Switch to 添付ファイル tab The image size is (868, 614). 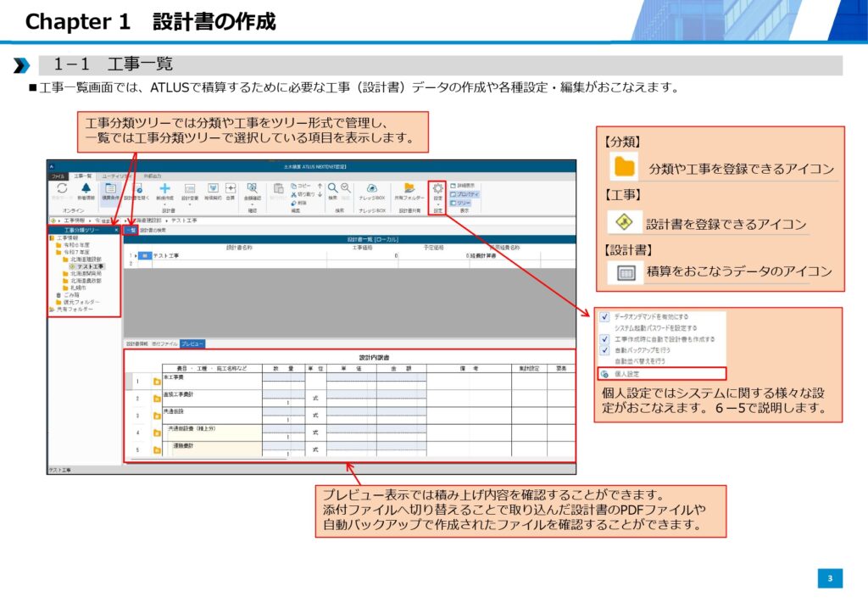tap(164, 344)
